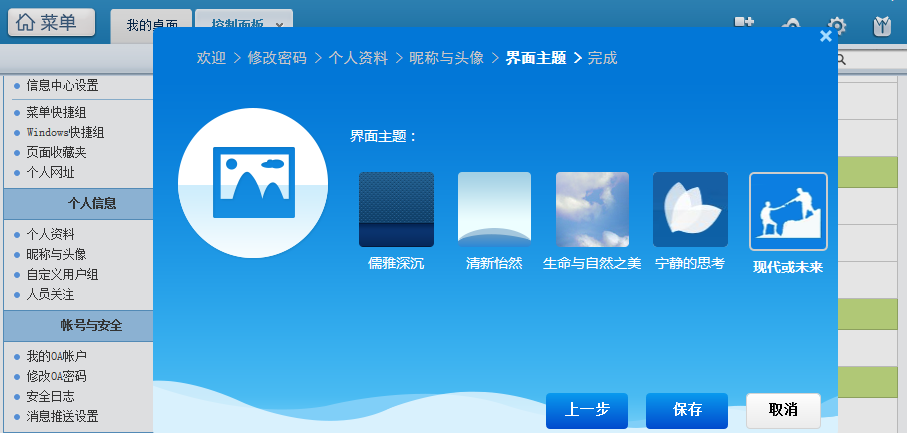Select the 儒雅深沉 theme thumbnail
The image size is (907, 433).
pos(396,209)
